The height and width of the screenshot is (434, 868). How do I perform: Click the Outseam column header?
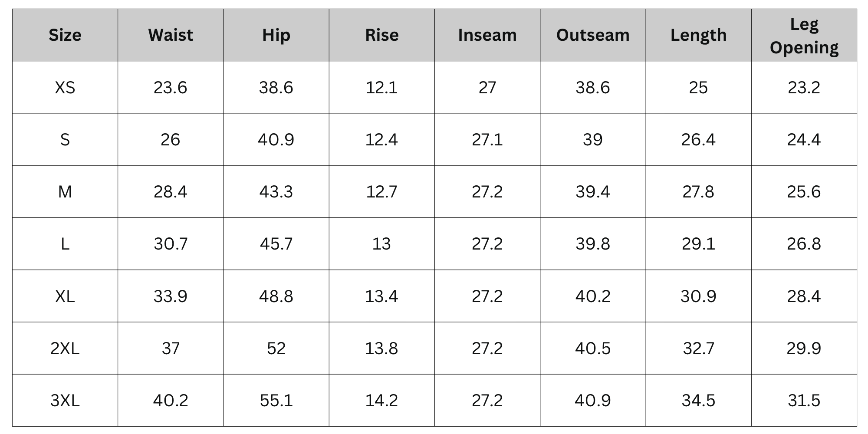593,35
